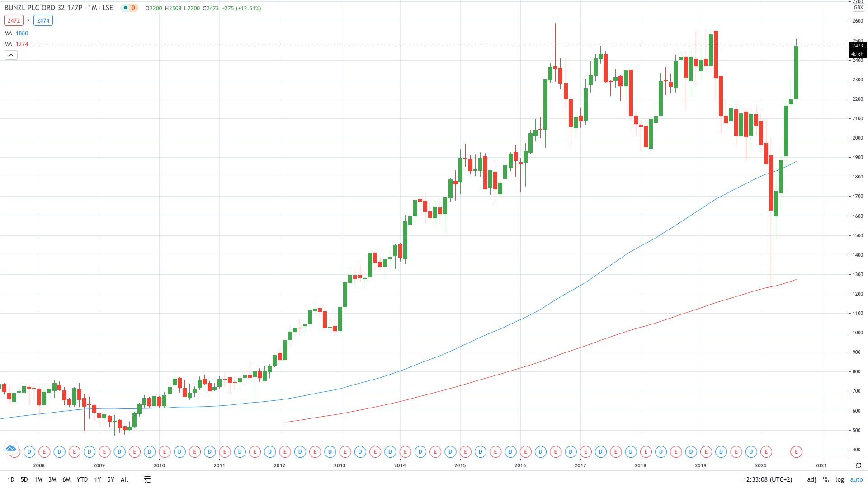The width and height of the screenshot is (868, 488).
Task: Click the D marker just before 2015 label
Action: 450,451
